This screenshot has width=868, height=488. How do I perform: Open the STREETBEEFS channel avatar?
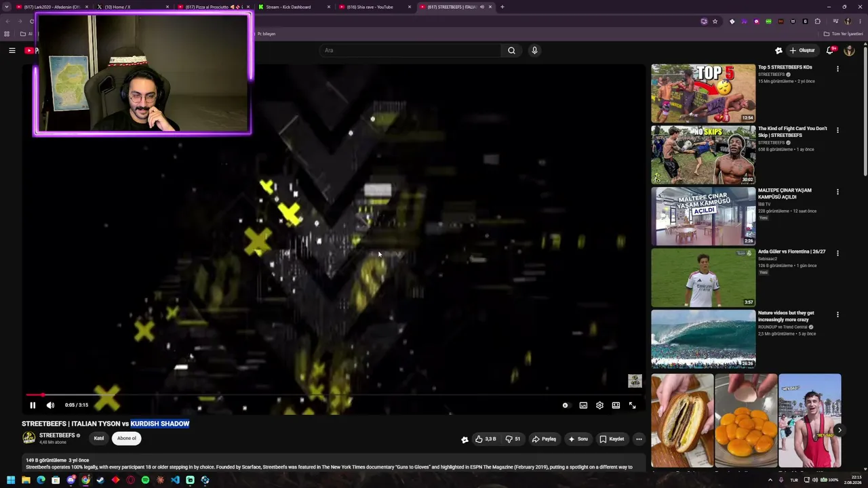[x=29, y=438]
